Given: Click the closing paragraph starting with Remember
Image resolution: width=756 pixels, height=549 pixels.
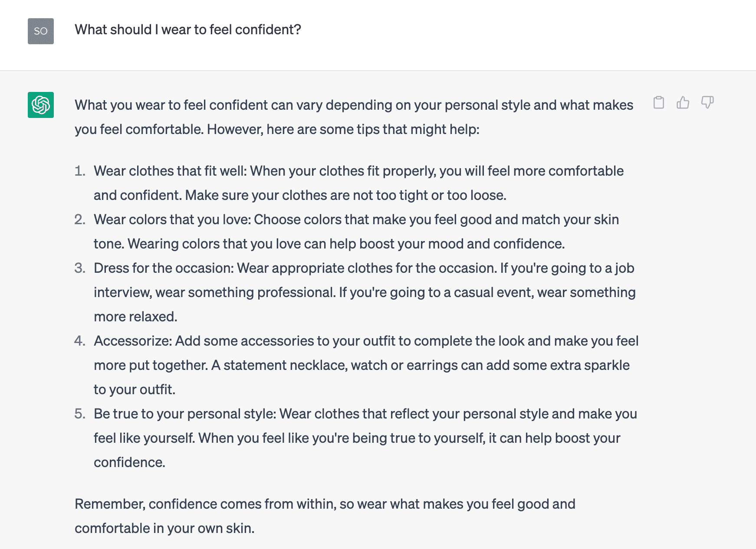Looking at the screenshot, I should [325, 516].
